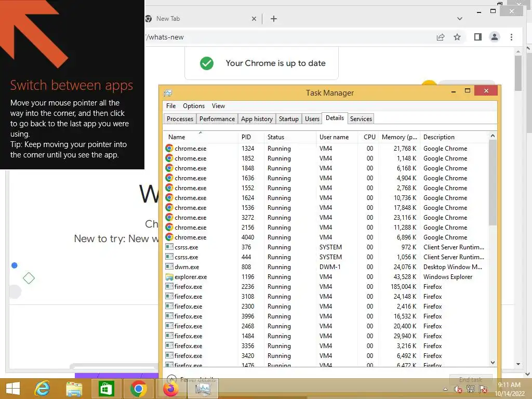Switch to the Performance tab

217,119
